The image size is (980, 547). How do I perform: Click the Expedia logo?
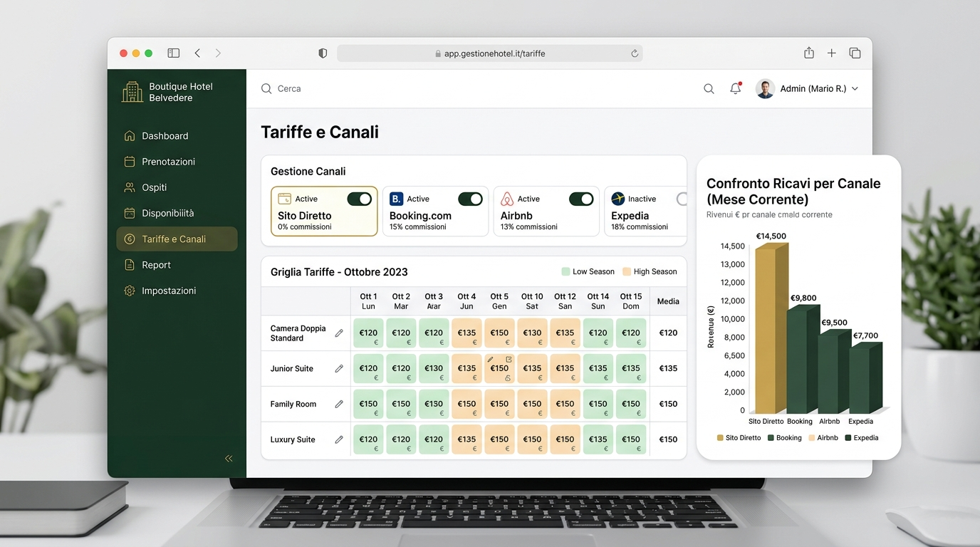[617, 199]
